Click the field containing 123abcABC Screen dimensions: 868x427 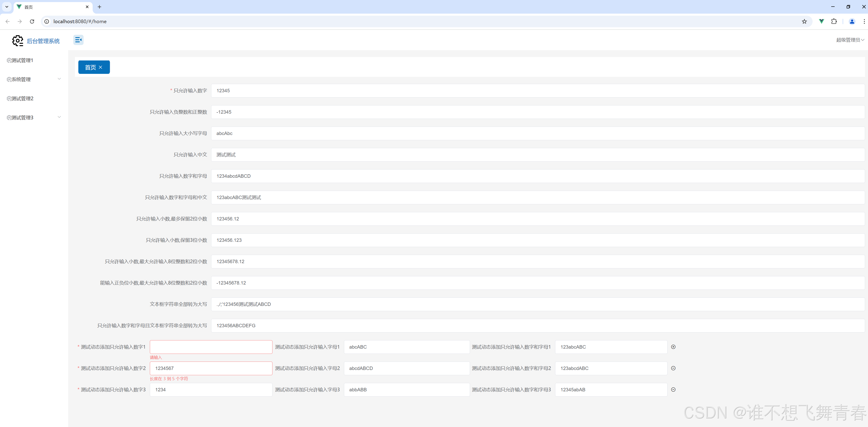point(611,347)
